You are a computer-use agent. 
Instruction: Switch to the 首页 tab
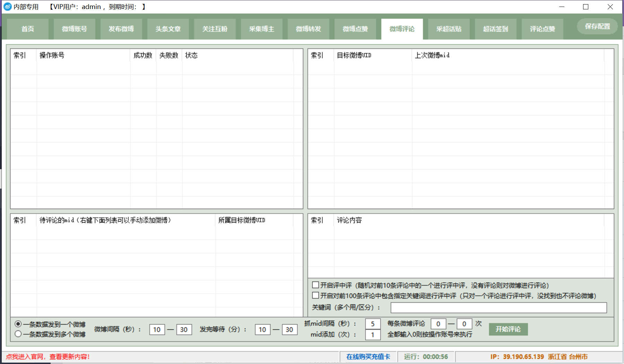[28, 29]
